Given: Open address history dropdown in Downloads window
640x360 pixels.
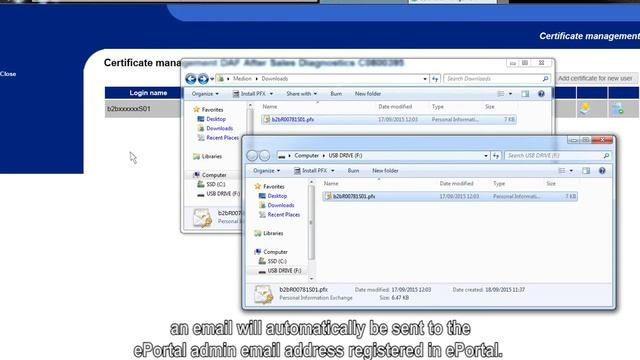Looking at the screenshot, I should (x=425, y=78).
